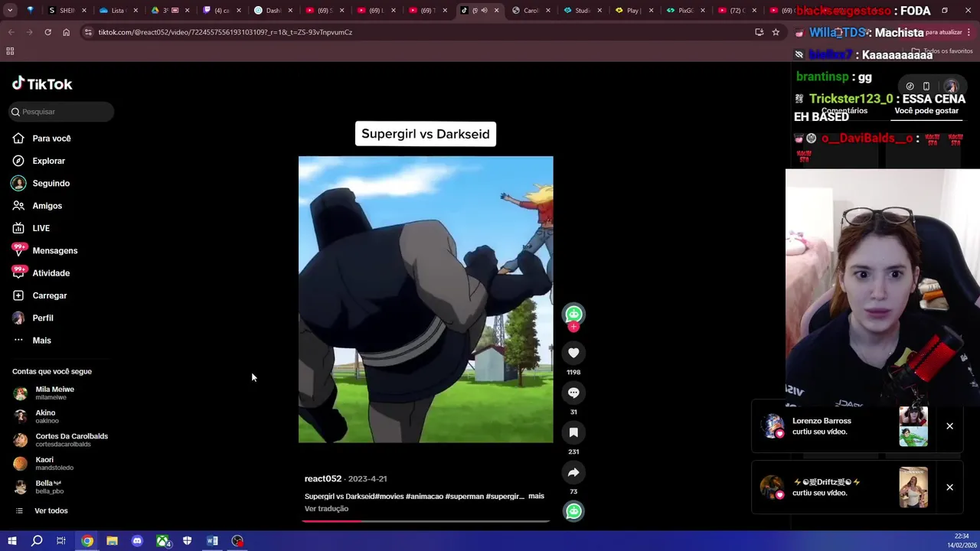Open Xbox app from taskbar
This screenshot has height=551, width=980.
coord(162,541)
